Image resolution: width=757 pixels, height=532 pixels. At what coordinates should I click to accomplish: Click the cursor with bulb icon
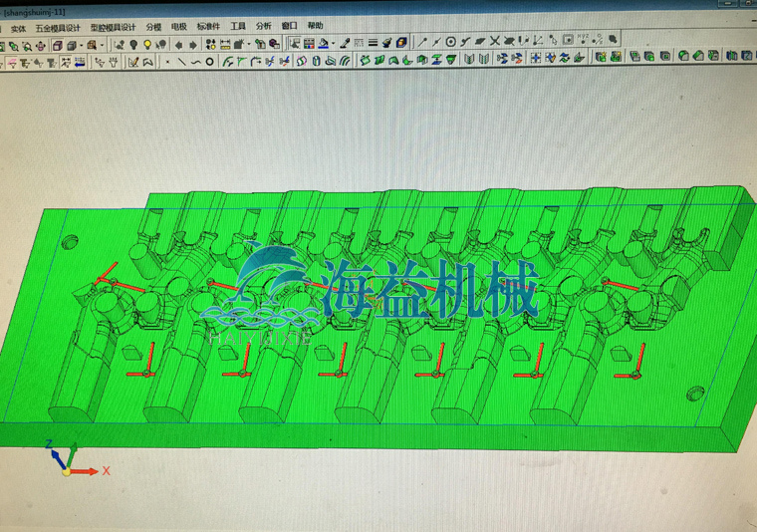pyautogui.click(x=161, y=45)
